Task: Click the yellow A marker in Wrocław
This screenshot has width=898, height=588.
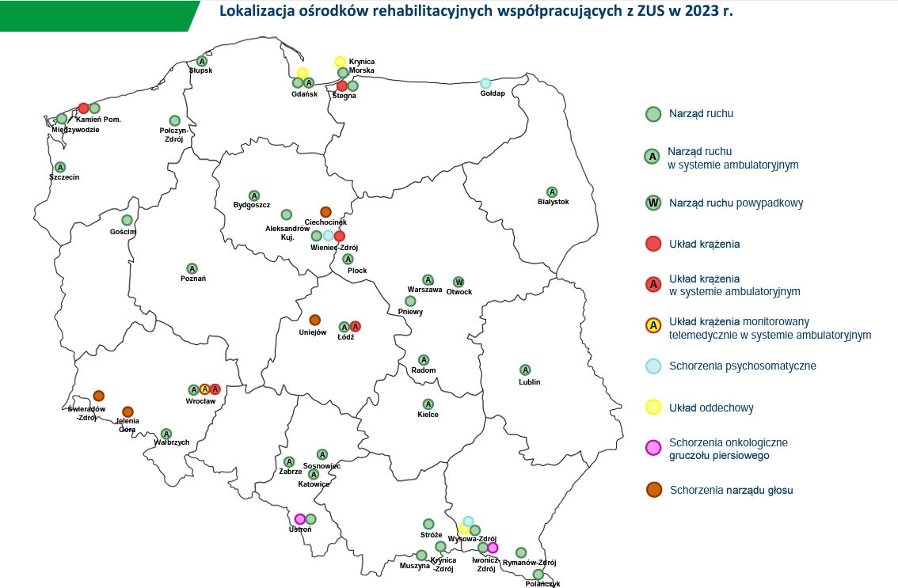Action: (x=204, y=389)
